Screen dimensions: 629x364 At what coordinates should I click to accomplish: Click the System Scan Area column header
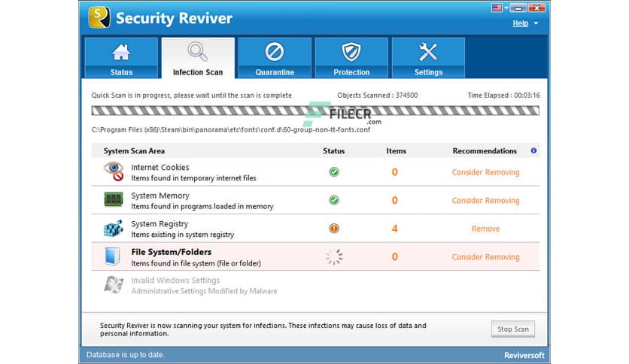(134, 150)
